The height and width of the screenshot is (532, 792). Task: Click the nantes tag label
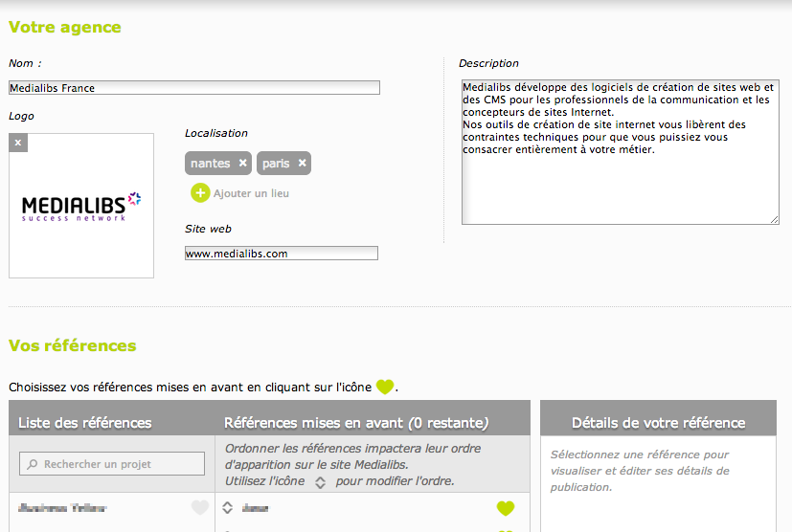pos(210,164)
